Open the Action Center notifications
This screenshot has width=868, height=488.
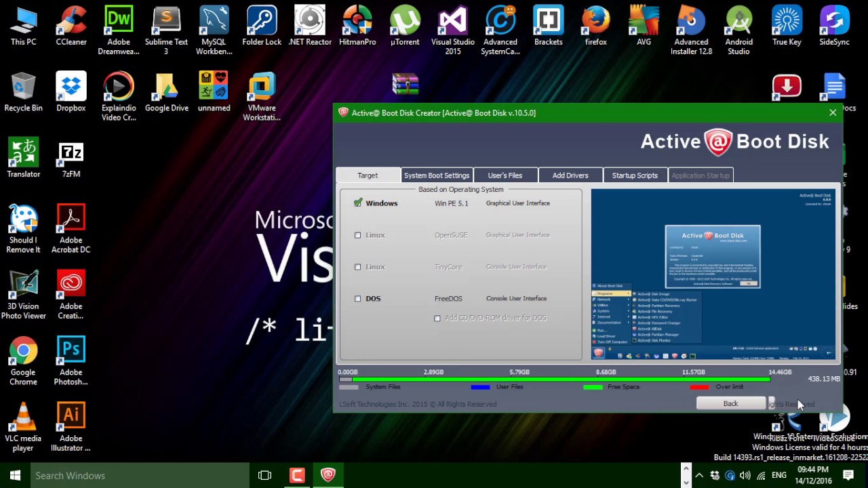tap(848, 476)
